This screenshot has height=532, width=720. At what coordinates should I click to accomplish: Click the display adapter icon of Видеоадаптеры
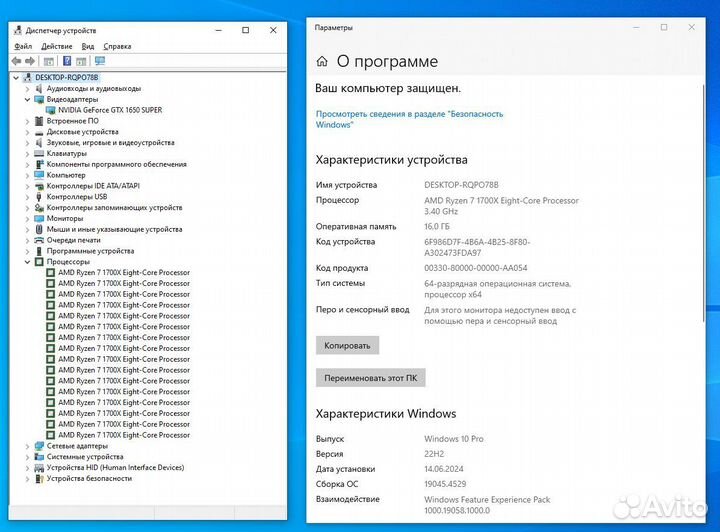click(x=39, y=99)
